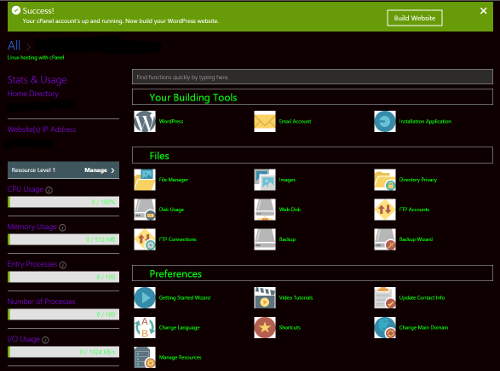Click the Website(s) IP Address label
Screen dimensions: 500x371
click(x=42, y=129)
